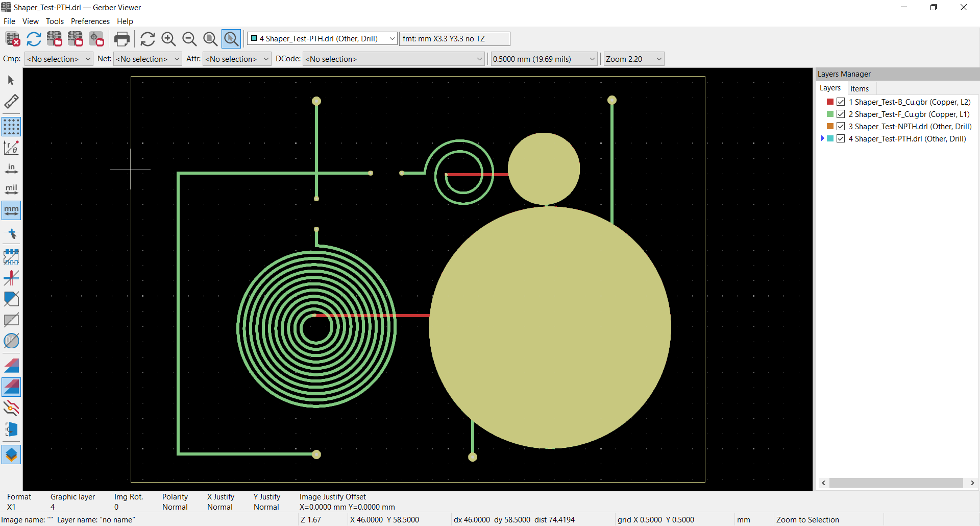980x526 pixels.
Task: Open the DCode selection dropdown
Action: (393, 59)
